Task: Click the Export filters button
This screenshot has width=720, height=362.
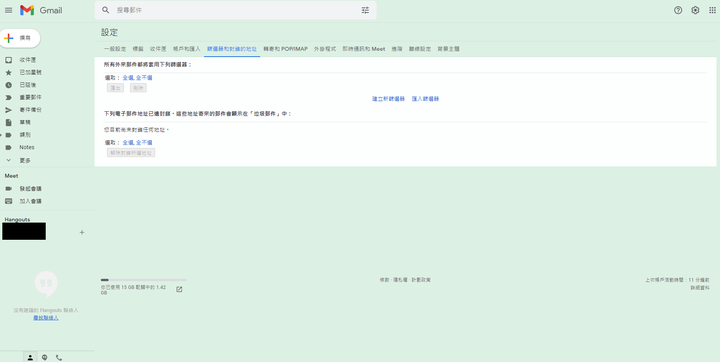Action: 115,88
